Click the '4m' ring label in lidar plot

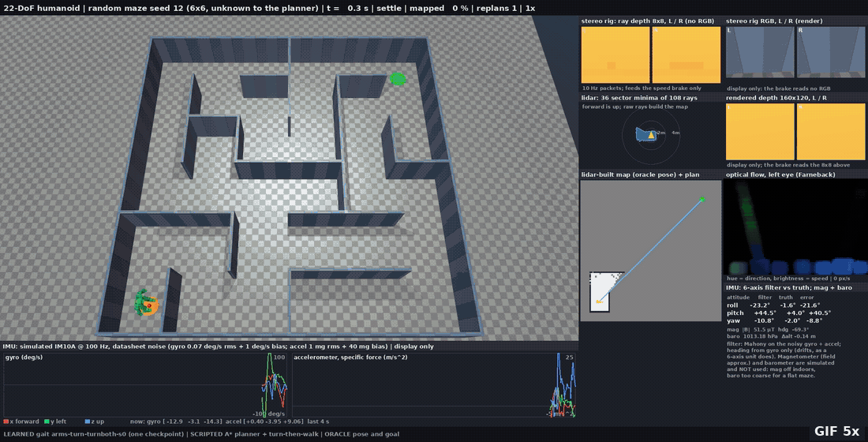click(x=675, y=133)
